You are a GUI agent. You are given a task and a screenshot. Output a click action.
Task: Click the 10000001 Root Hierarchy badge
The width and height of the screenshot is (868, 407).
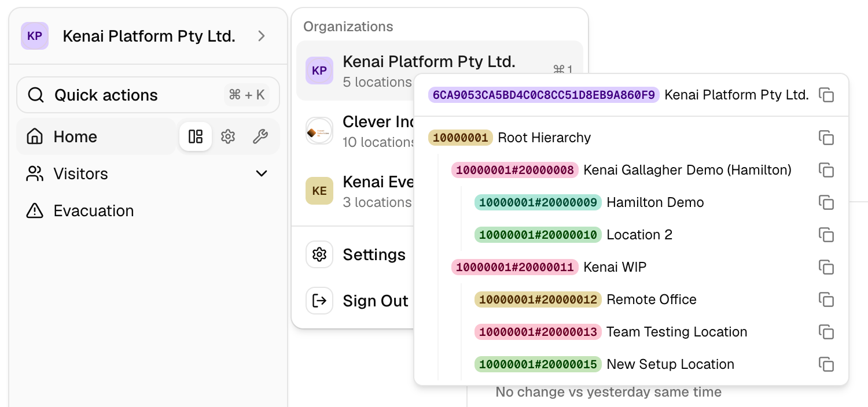tap(461, 138)
